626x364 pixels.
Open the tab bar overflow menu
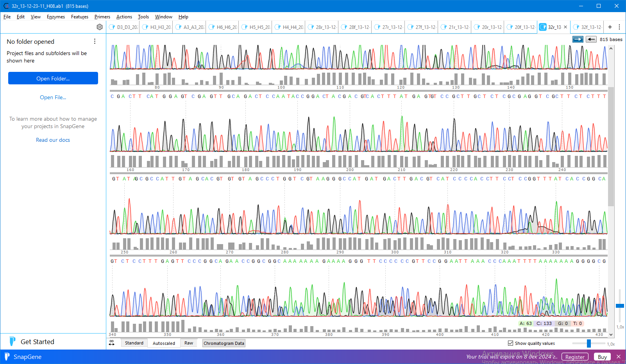coord(619,27)
